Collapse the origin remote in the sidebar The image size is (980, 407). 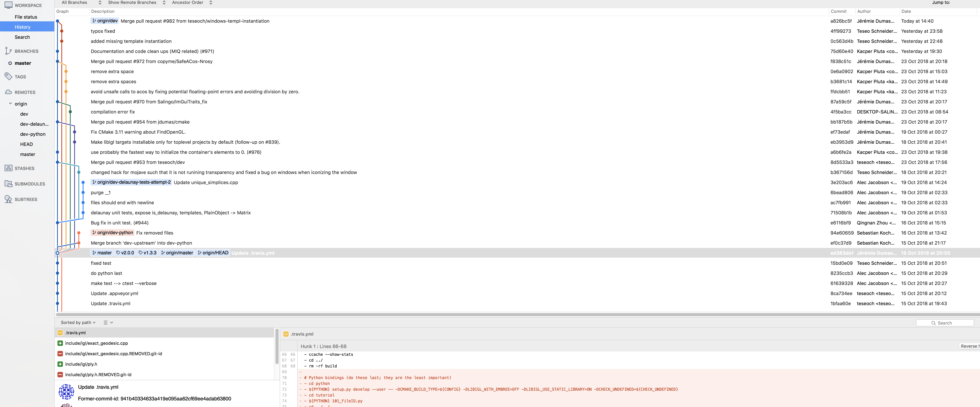[x=10, y=103]
